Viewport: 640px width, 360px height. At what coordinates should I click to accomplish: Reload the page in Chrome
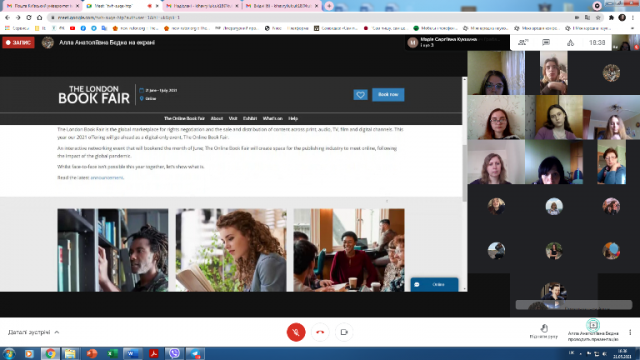pyautogui.click(x=29, y=18)
